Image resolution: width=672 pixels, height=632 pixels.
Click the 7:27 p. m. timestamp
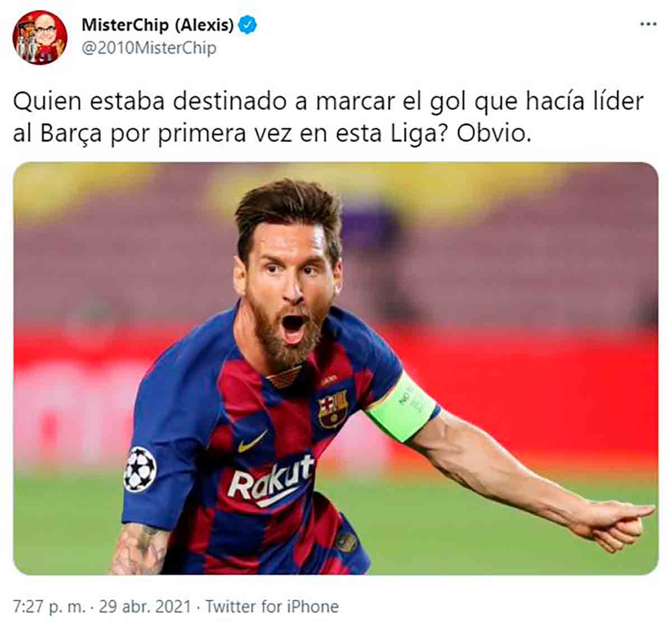pos(49,607)
